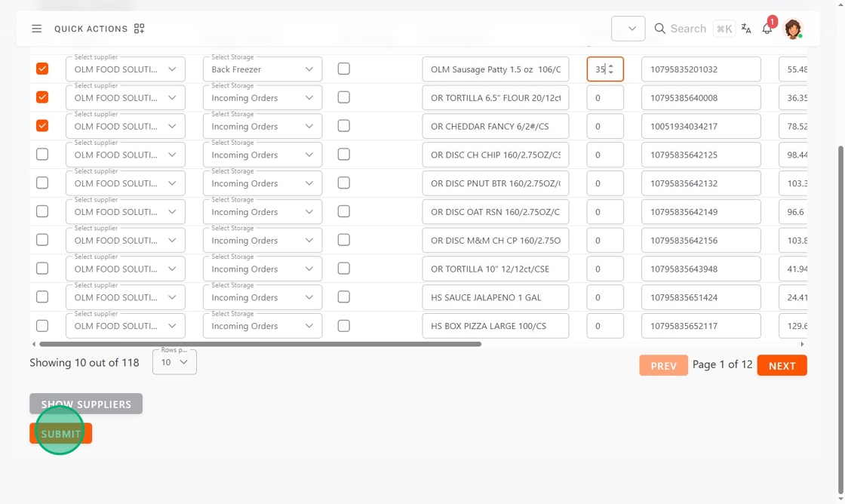Screen dimensions: 845x504
Task: Click product name field OLM Sausage Patty
Action: click(x=496, y=69)
